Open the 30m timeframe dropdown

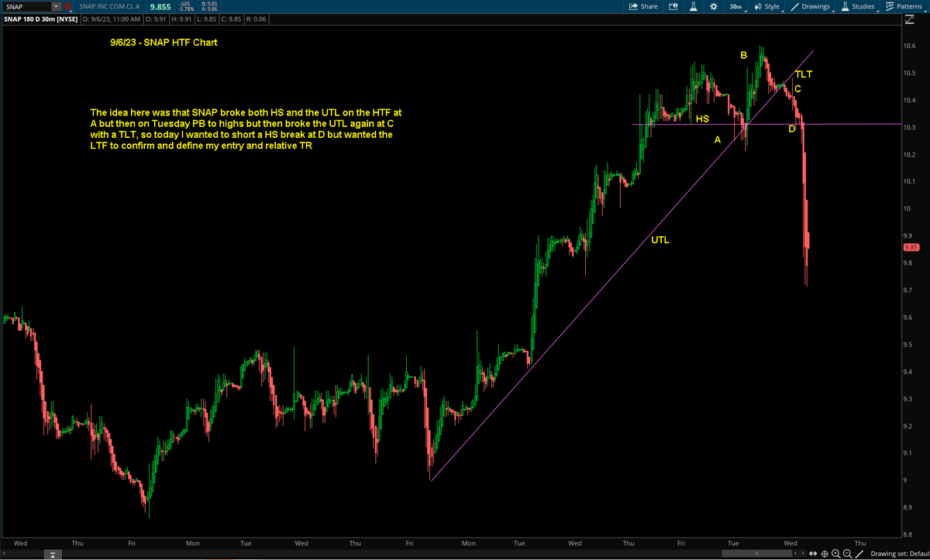736,6
